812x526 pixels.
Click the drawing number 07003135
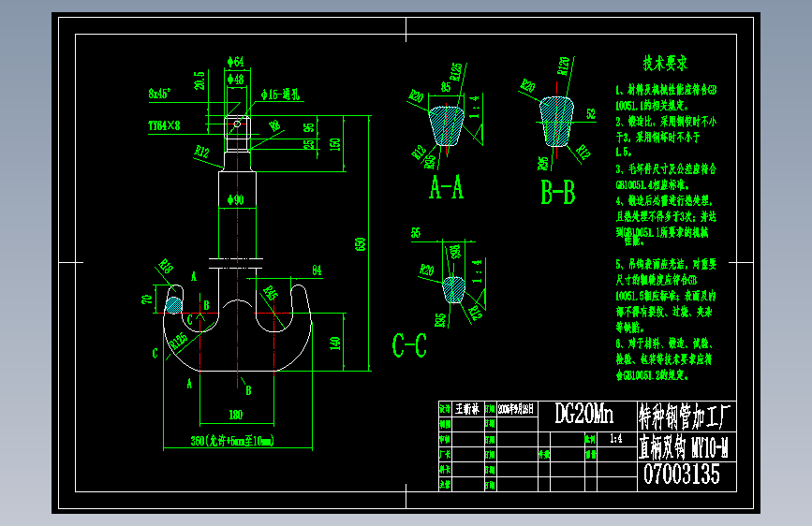tap(682, 474)
